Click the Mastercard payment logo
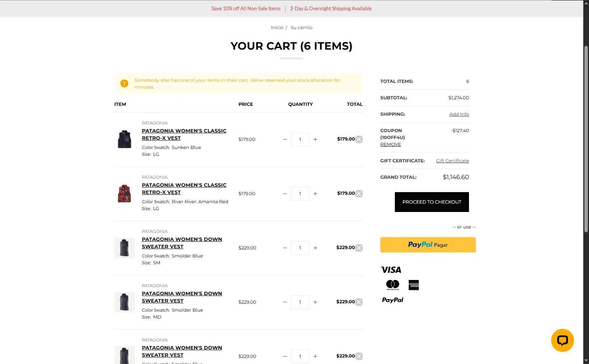This screenshot has height=364, width=589. tap(393, 285)
